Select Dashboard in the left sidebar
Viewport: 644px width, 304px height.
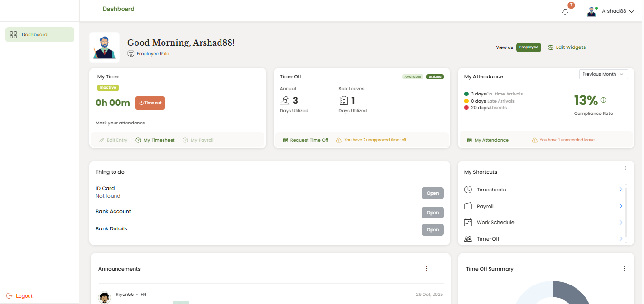pyautogui.click(x=39, y=35)
